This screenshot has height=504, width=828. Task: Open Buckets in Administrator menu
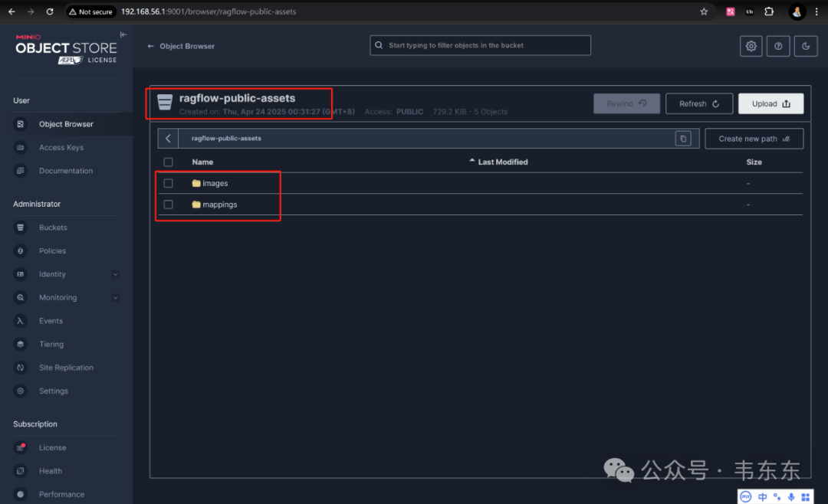coord(53,227)
